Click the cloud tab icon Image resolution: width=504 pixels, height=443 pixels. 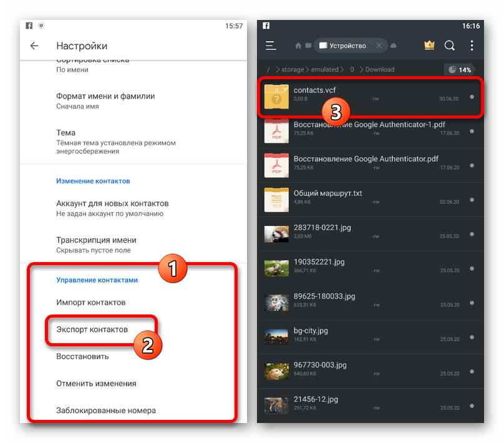(x=394, y=46)
